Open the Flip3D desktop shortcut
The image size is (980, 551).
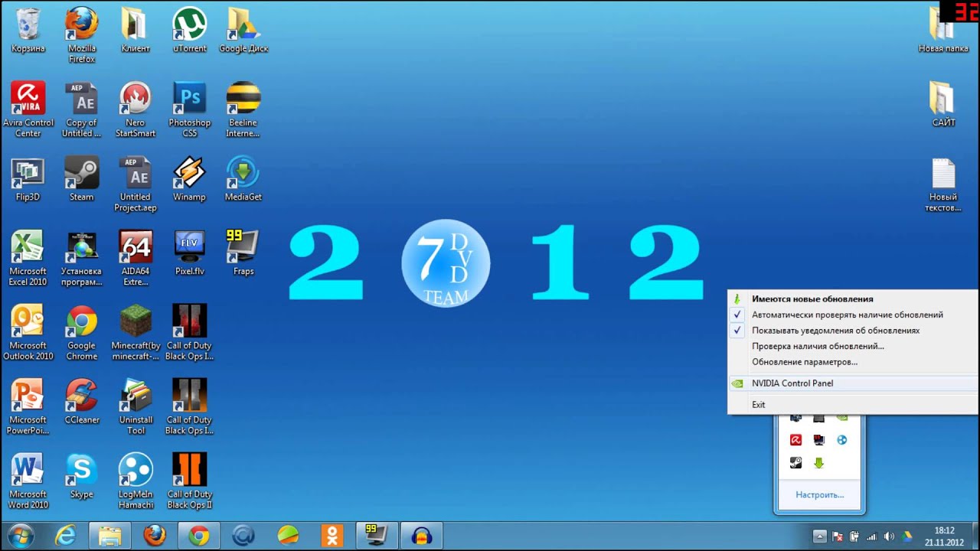(x=28, y=179)
